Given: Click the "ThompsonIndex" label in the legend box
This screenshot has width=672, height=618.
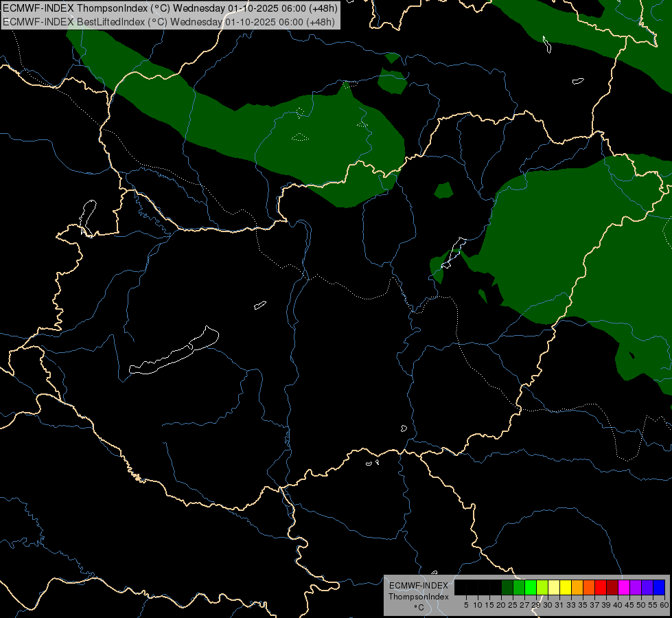Looking at the screenshot, I should [x=418, y=597].
